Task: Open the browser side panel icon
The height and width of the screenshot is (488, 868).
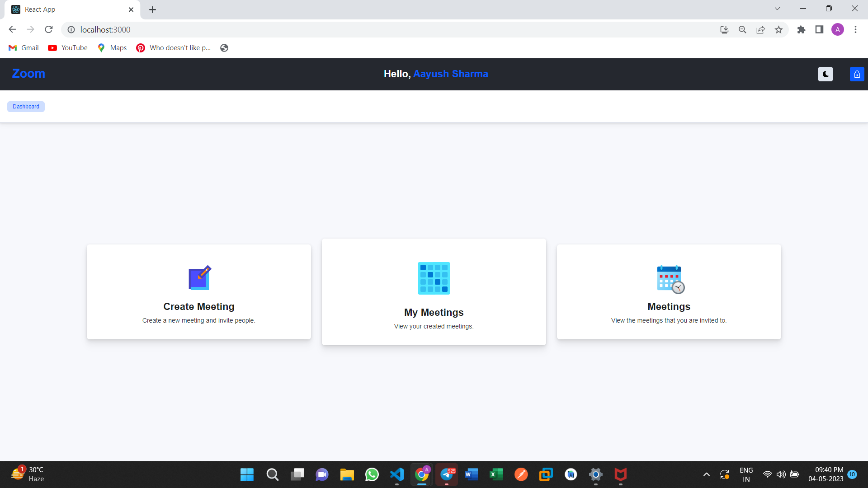Action: 819,29
